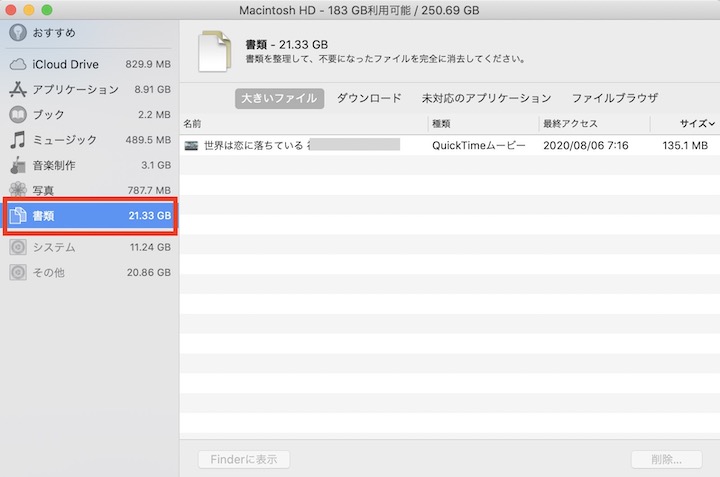
Task: Click the ミュージック note icon
Action: coord(18,140)
